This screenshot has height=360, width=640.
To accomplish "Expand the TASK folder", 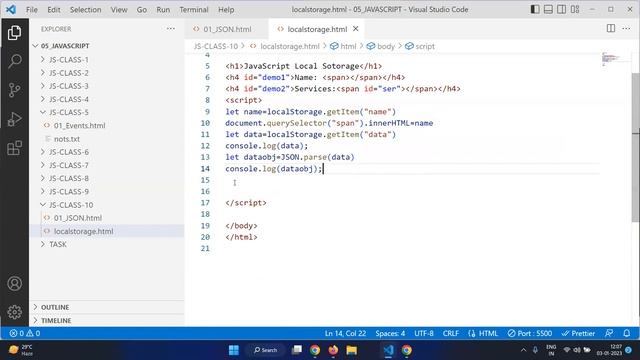I will pyautogui.click(x=107, y=244).
